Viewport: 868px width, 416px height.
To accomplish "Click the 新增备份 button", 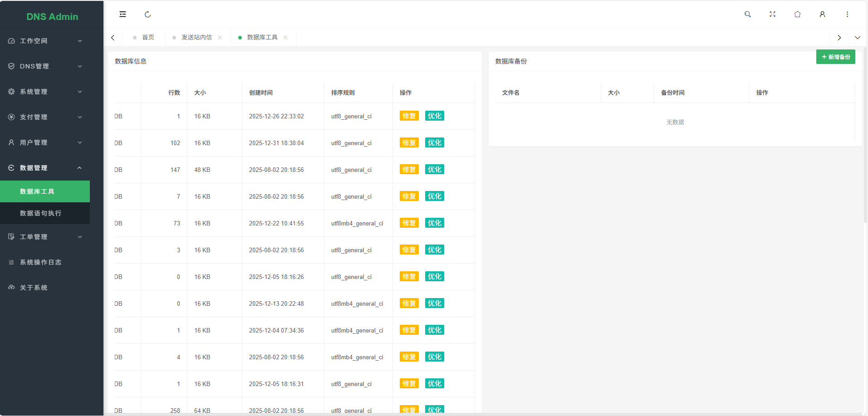I will pos(835,57).
